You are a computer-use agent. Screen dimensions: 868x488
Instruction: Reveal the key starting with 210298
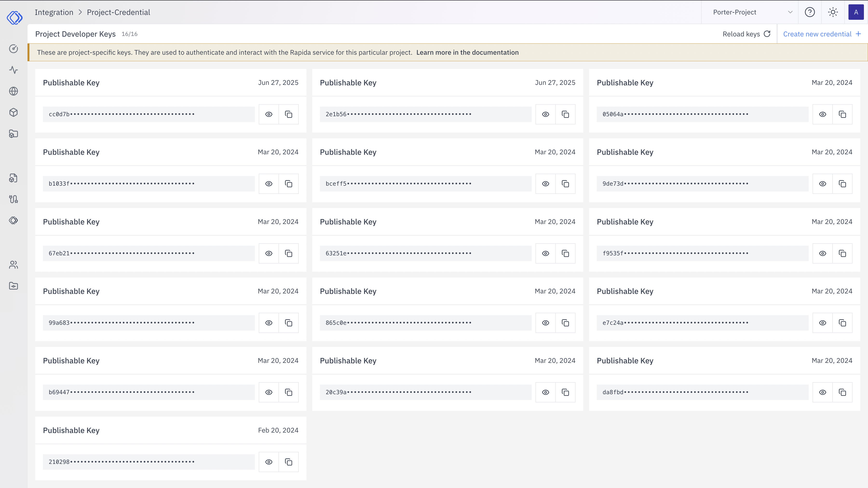269,462
